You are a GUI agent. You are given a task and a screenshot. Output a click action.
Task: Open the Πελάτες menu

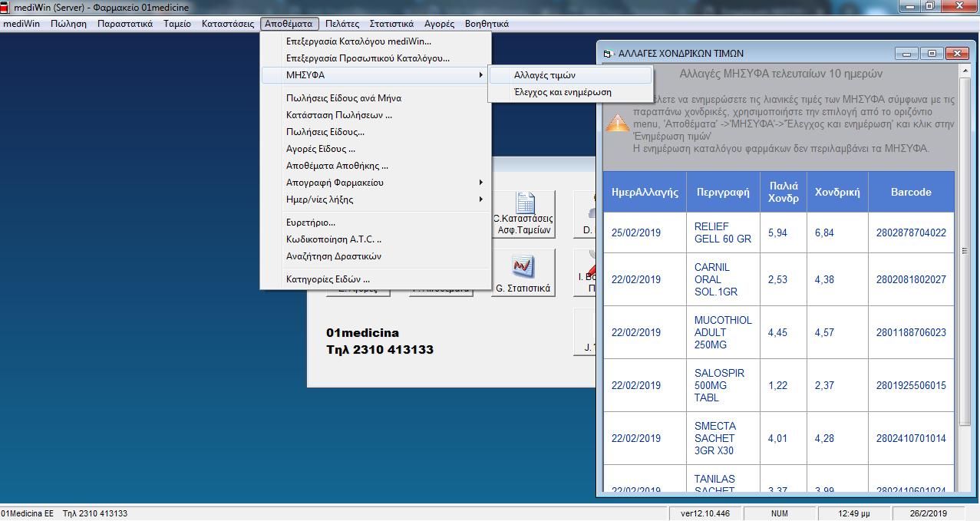point(342,24)
